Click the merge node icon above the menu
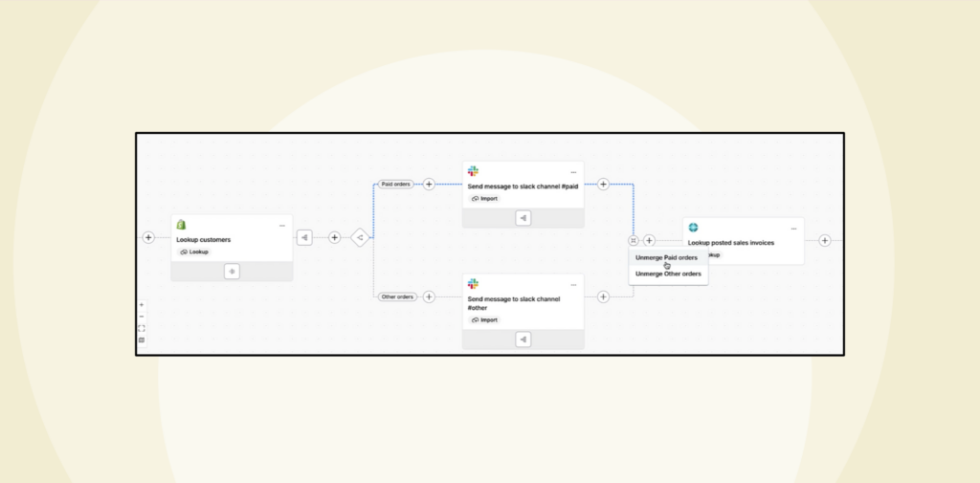The image size is (980, 483). pos(633,241)
